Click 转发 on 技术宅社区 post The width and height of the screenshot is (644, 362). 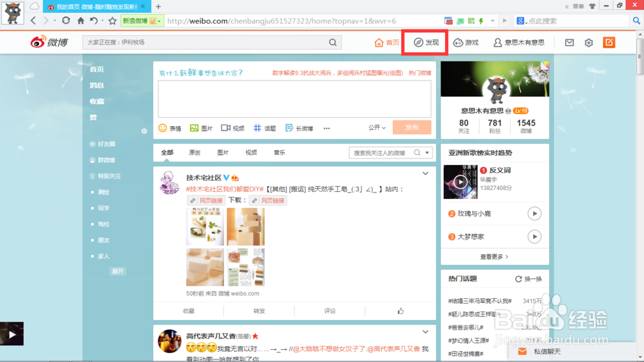click(259, 311)
